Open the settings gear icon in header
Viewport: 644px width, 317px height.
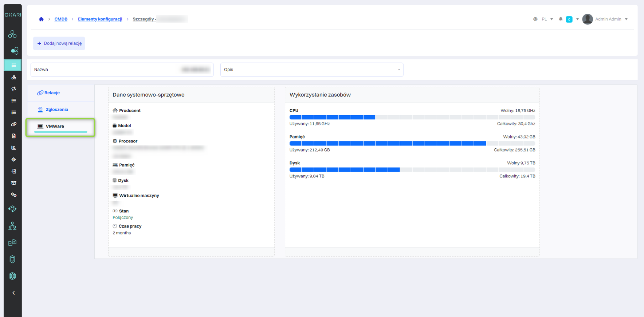535,19
